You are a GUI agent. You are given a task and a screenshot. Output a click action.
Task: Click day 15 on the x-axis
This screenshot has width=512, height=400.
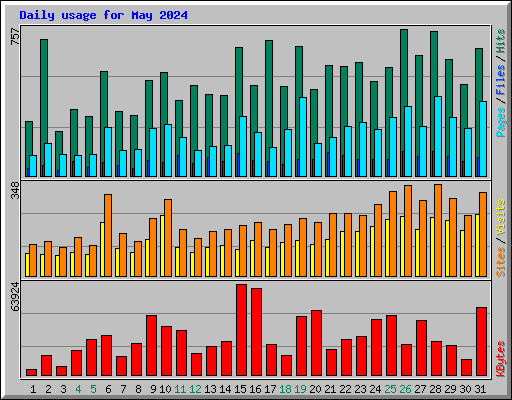[x=240, y=389]
